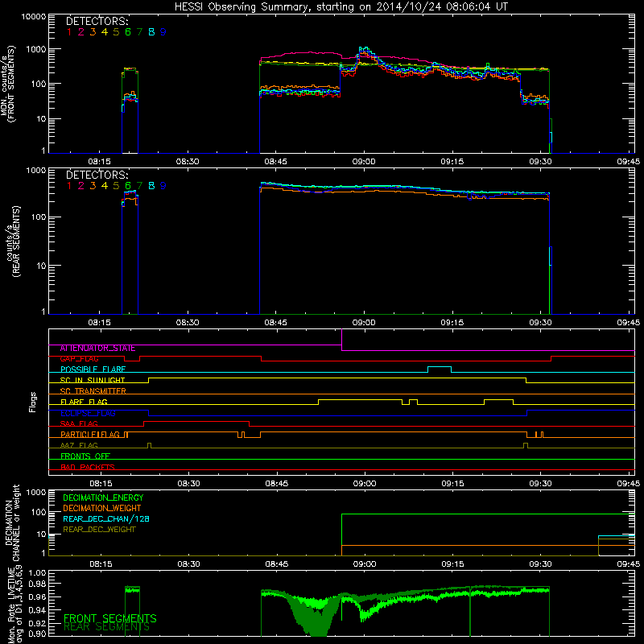Click detector 9 in the rear segments legend

tap(163, 186)
